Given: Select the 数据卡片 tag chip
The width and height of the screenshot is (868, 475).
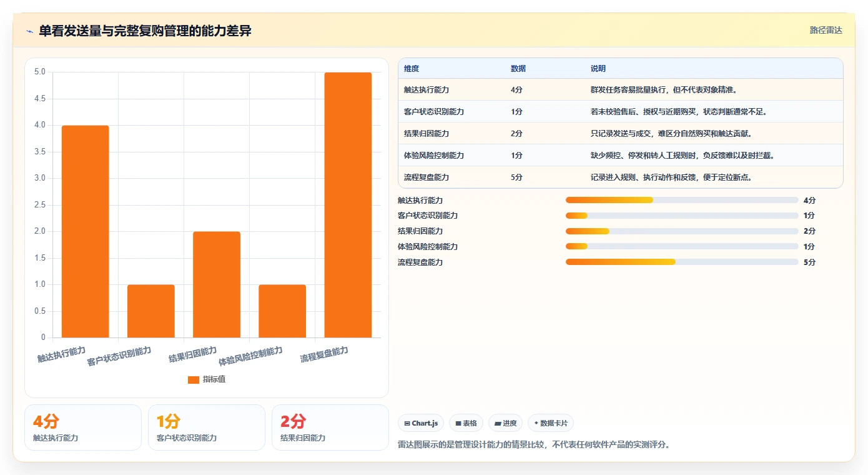Looking at the screenshot, I should coord(551,423).
